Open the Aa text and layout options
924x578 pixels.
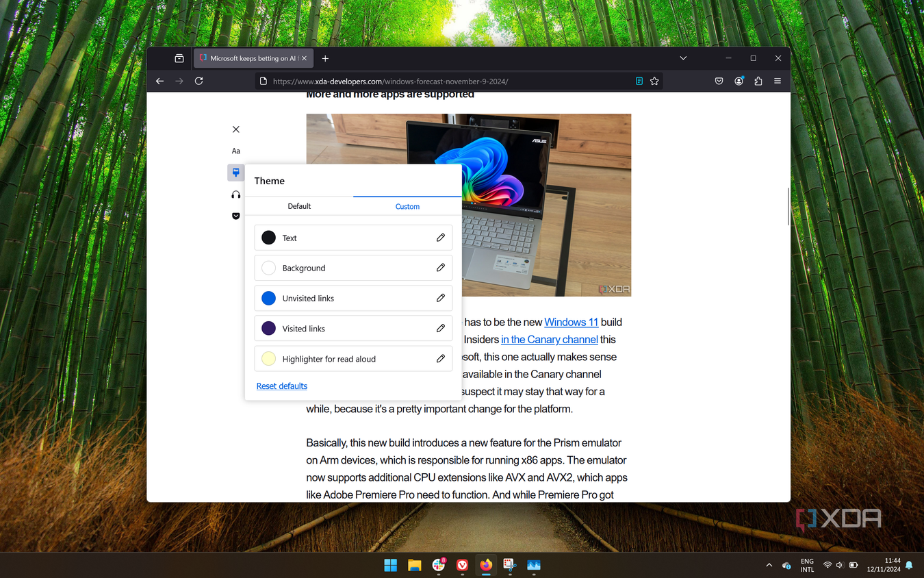coord(235,151)
